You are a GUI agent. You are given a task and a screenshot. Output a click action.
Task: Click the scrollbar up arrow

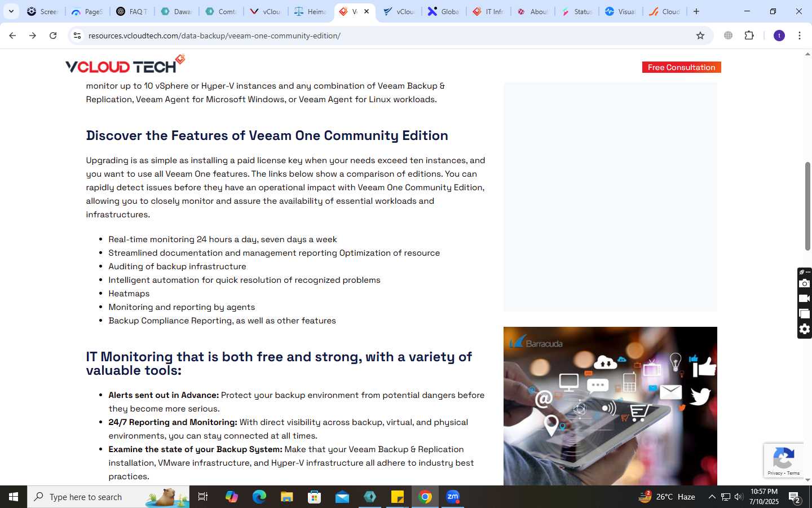(x=807, y=55)
